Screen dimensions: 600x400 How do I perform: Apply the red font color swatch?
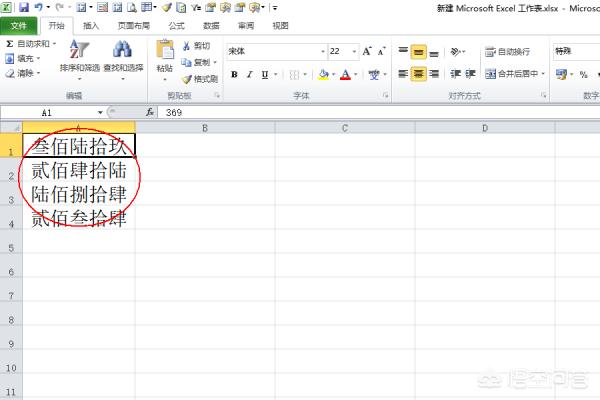tap(346, 74)
